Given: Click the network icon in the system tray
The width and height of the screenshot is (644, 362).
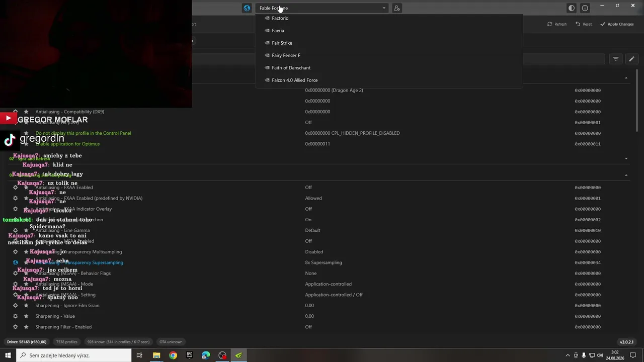Looking at the screenshot, I should click(592, 355).
